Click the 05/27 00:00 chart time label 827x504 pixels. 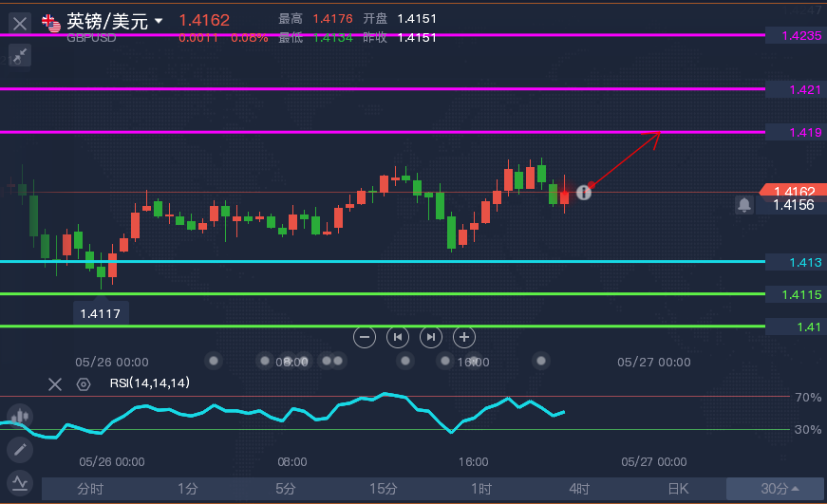(x=653, y=363)
